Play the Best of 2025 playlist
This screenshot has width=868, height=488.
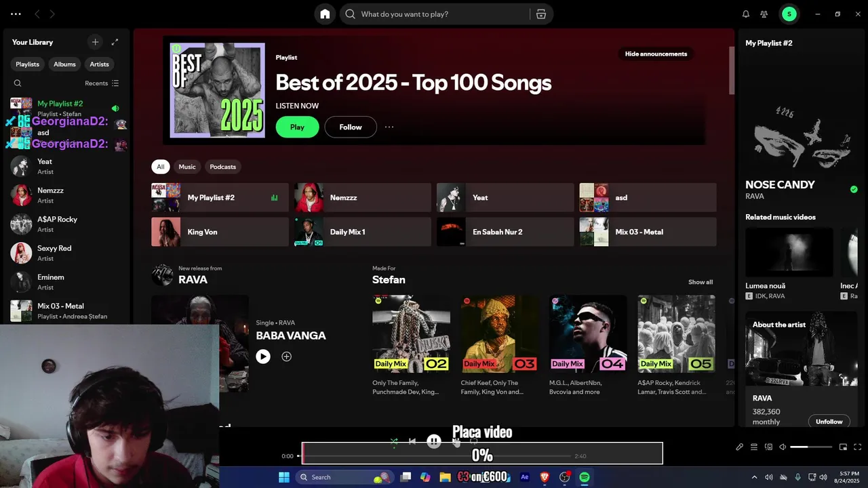click(x=297, y=127)
